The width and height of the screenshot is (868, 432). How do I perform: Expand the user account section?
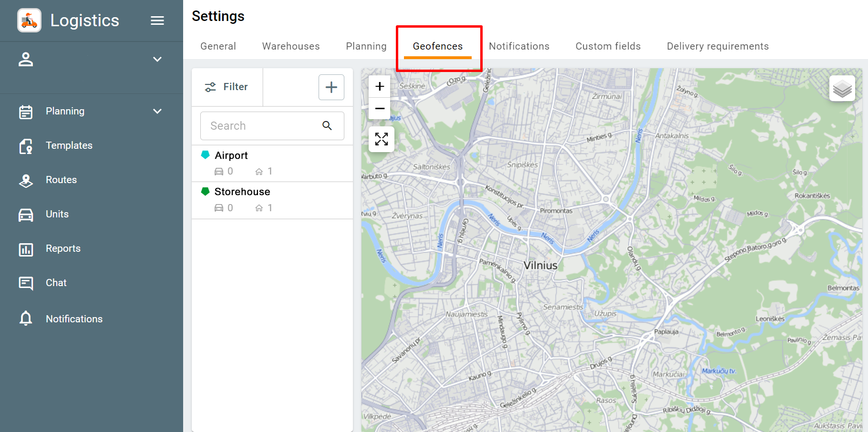157,59
